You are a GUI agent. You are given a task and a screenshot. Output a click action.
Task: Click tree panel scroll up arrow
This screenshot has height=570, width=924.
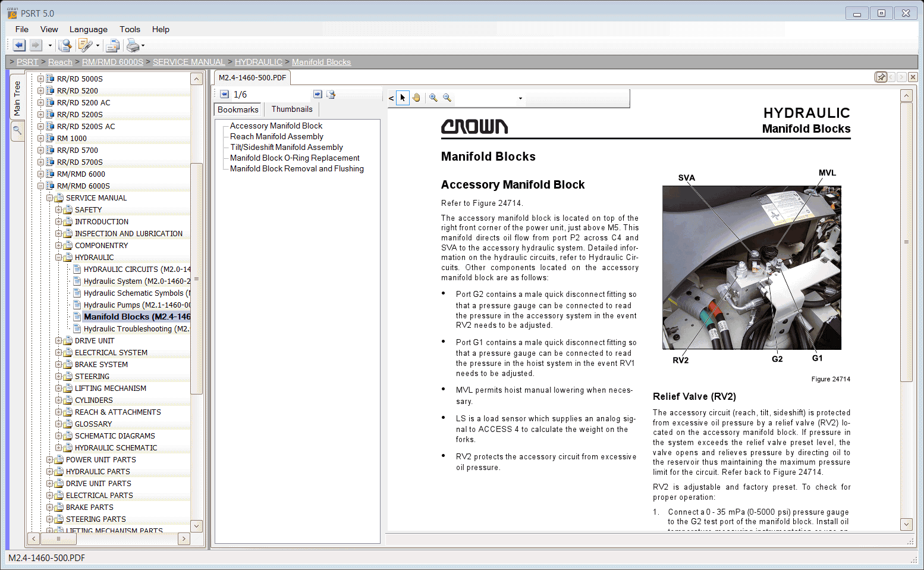197,79
